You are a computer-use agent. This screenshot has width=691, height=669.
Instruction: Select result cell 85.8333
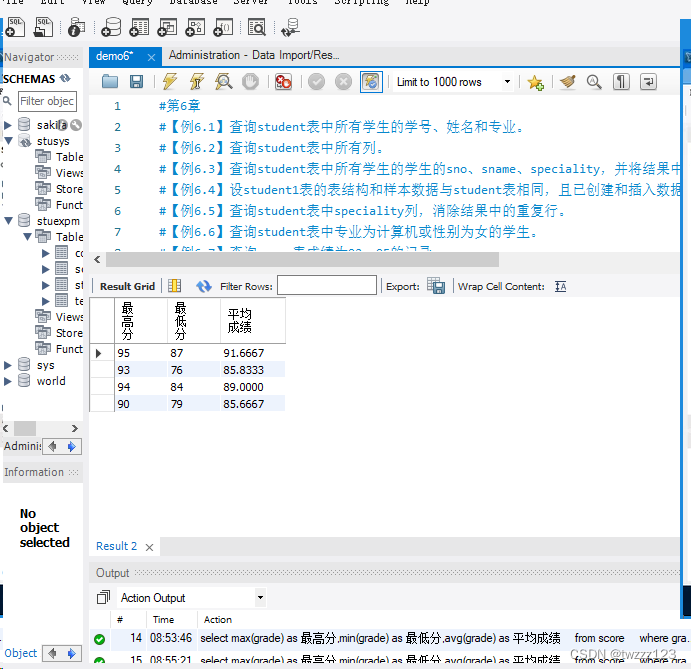coord(253,370)
